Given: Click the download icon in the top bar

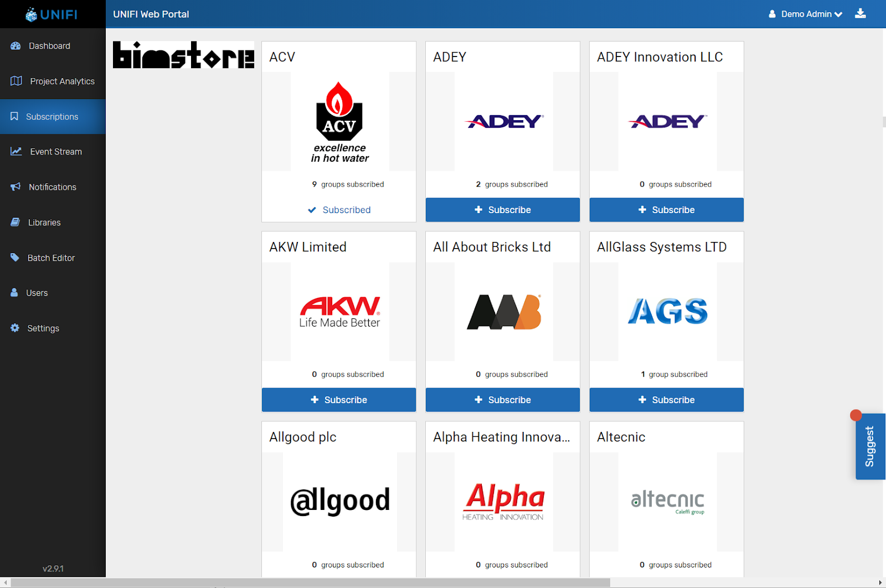Looking at the screenshot, I should [x=860, y=13].
